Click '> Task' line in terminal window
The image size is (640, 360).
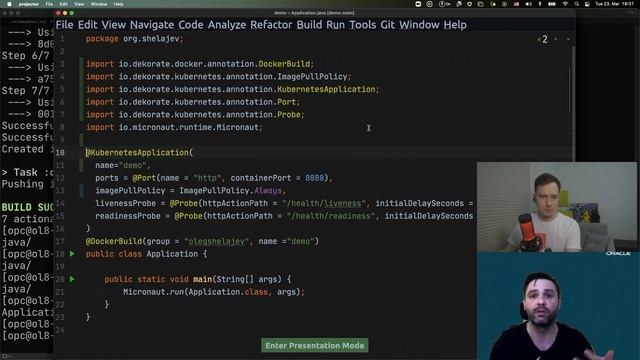pyautogui.click(x=28, y=172)
